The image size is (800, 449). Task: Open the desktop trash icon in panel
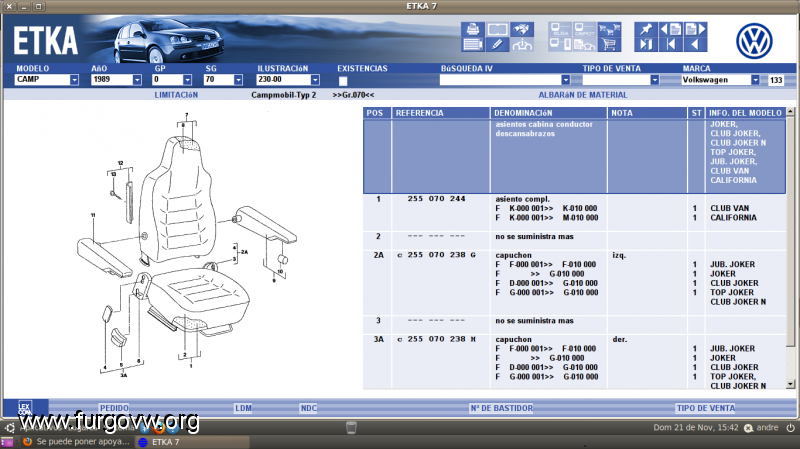[351, 428]
